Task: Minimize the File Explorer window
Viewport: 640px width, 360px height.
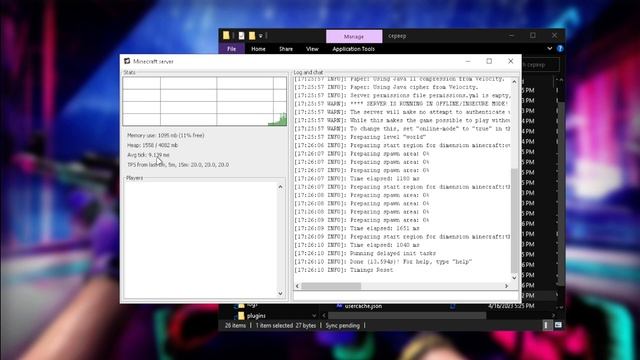Action: point(511,36)
